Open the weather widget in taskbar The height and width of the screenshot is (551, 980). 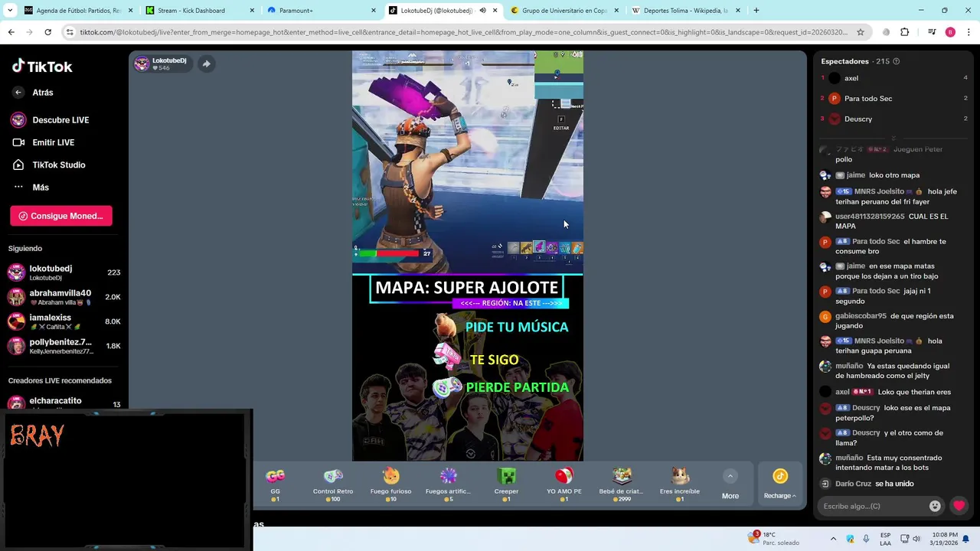775,539
